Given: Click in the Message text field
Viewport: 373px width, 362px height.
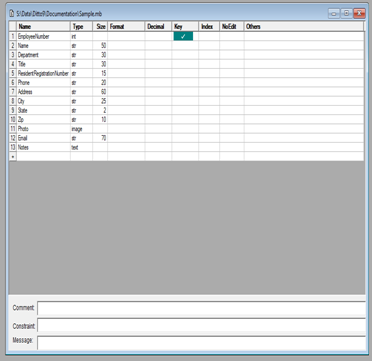Looking at the screenshot, I should [x=202, y=343].
